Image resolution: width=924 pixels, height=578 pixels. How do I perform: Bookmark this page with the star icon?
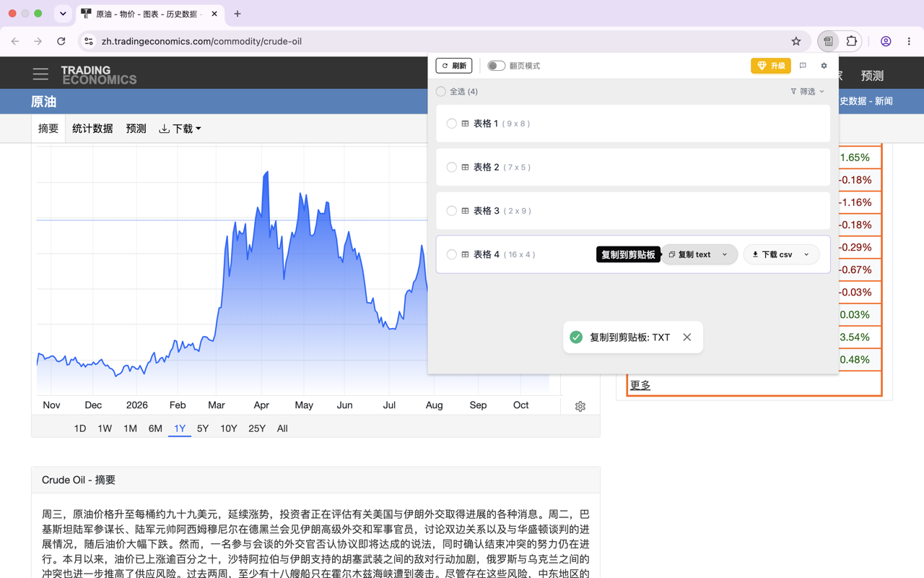(x=796, y=41)
